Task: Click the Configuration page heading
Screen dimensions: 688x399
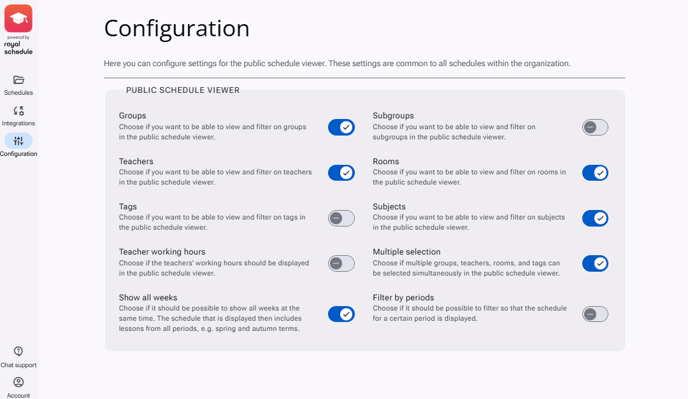Action: point(177,29)
